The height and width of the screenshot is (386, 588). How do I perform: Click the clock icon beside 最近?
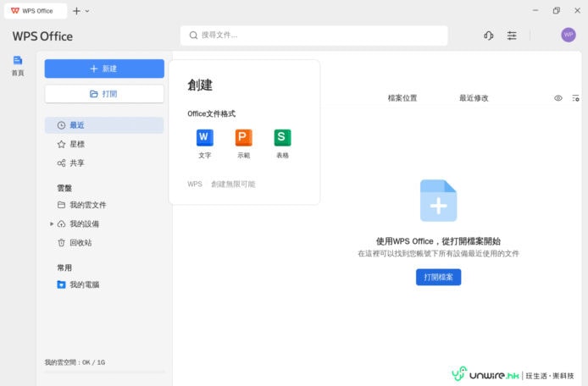pyautogui.click(x=61, y=125)
